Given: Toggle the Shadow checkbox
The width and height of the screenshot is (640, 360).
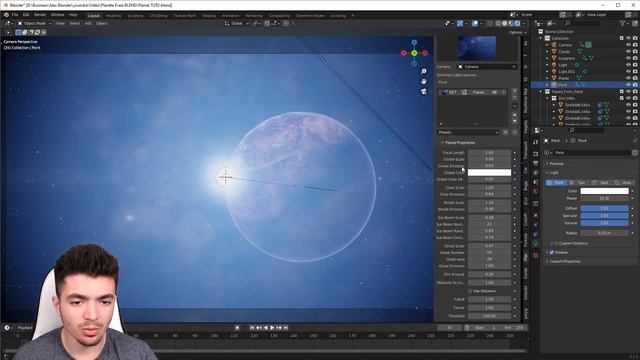Looking at the screenshot, I should pos(552,252).
